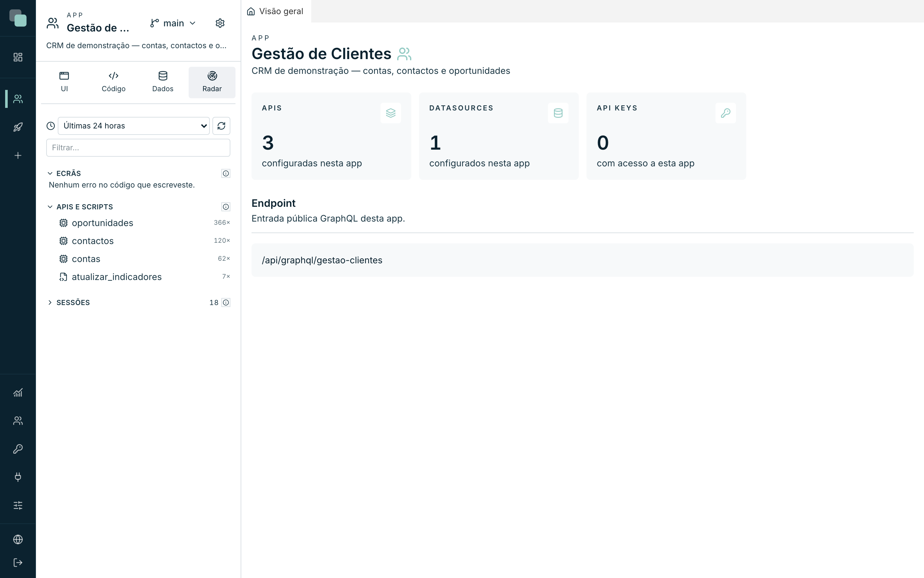Click the 18 sessions count

point(214,303)
